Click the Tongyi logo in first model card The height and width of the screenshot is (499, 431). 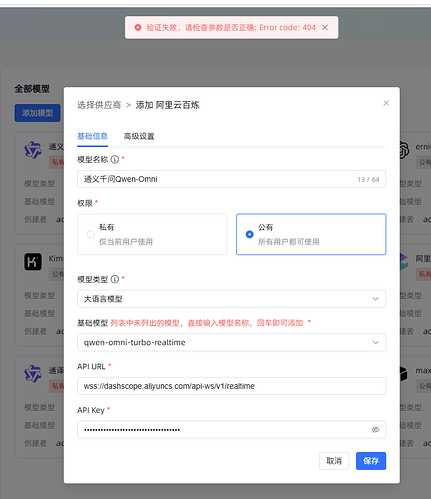click(x=33, y=150)
